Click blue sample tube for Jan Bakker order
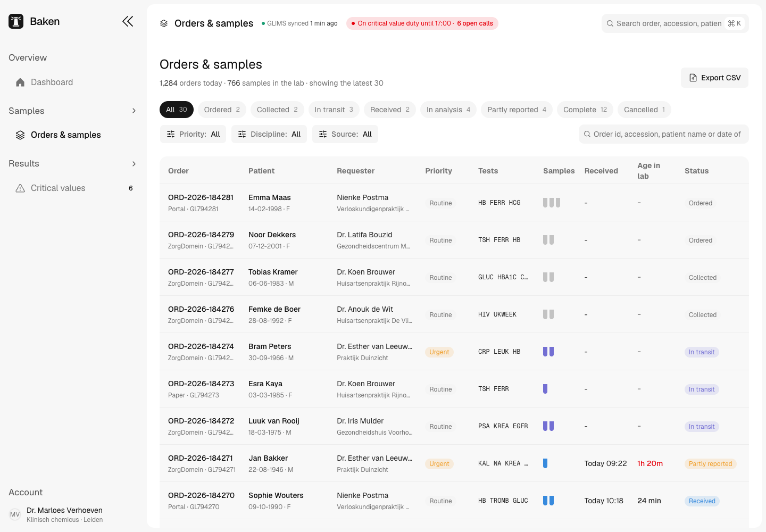This screenshot has width=766, height=532. pos(545,463)
